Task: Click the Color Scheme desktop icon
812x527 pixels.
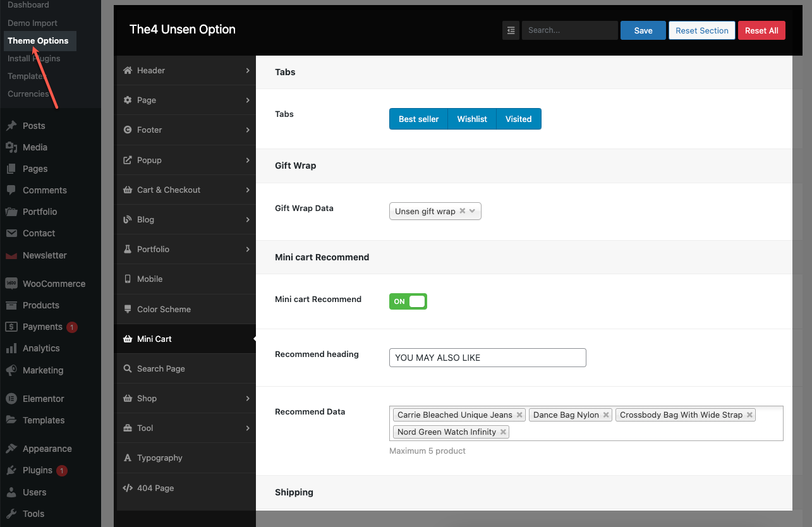Action: coord(128,309)
